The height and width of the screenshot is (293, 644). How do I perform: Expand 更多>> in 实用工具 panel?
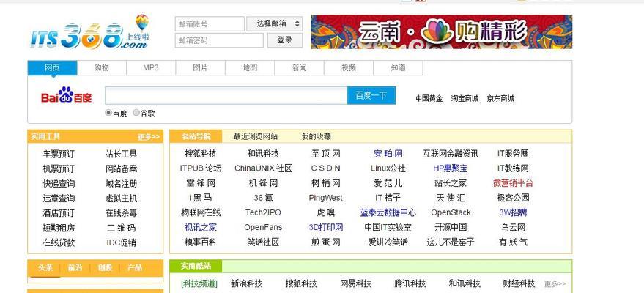[x=149, y=137]
